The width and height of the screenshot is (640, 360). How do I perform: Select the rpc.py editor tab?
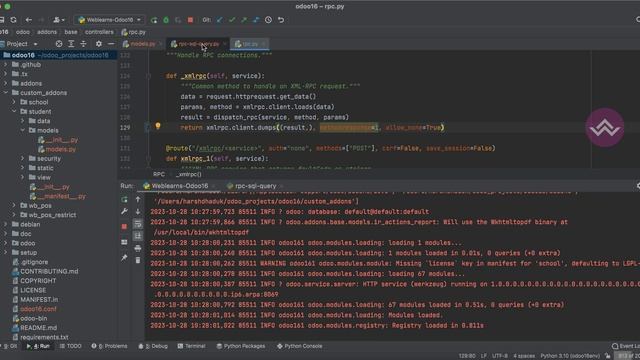(x=249, y=44)
